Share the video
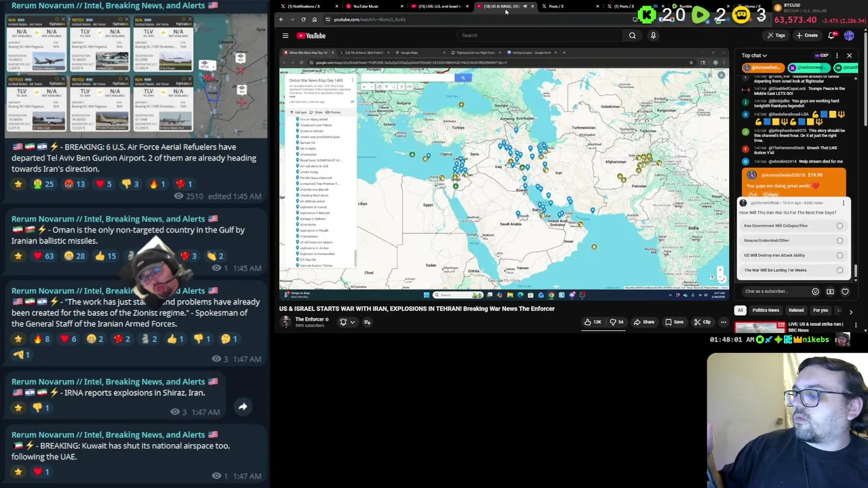 click(644, 322)
